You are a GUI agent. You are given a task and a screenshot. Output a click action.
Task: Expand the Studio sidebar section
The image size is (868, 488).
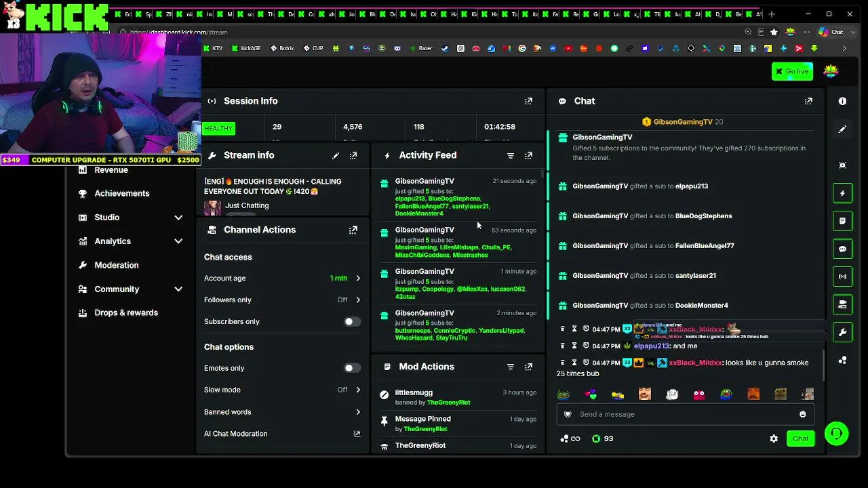click(178, 218)
